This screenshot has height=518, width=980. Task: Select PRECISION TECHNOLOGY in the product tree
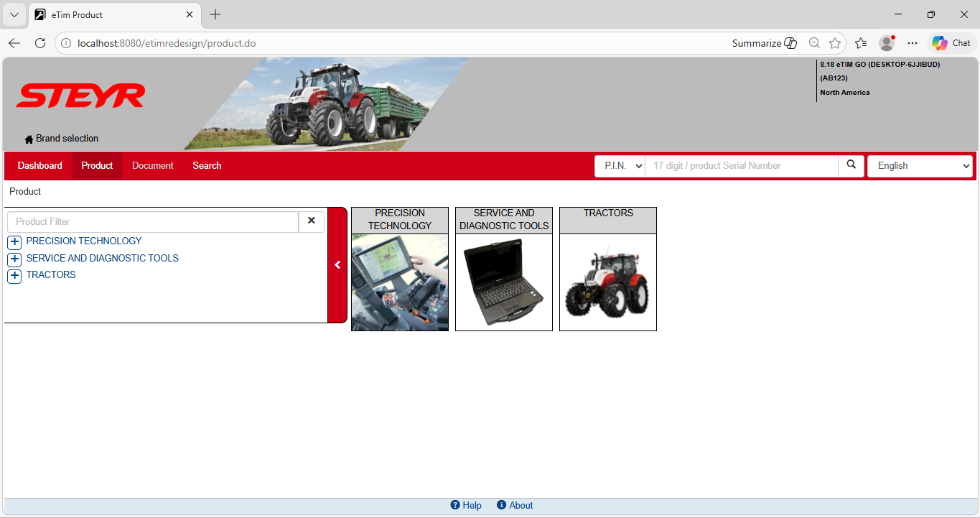coord(84,241)
